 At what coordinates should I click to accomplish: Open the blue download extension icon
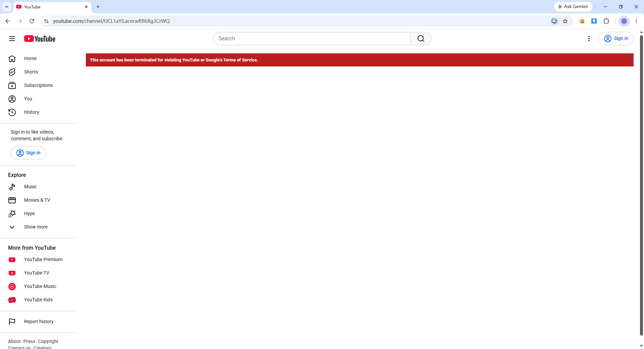[594, 21]
